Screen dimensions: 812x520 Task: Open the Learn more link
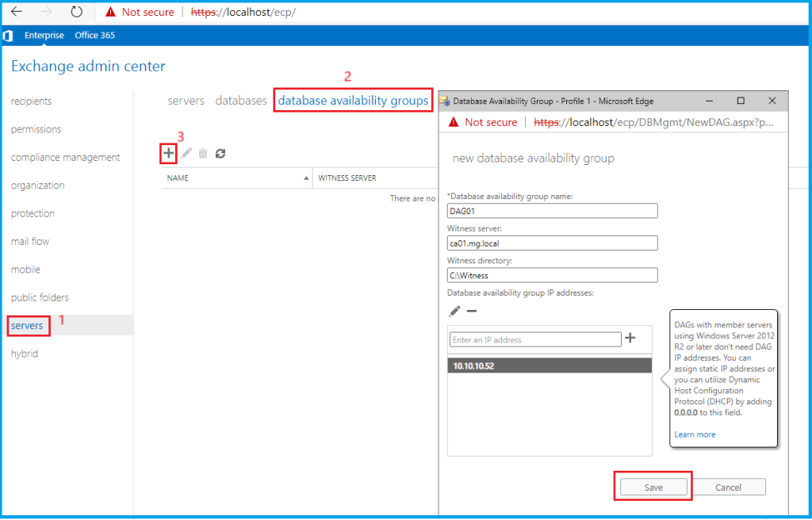695,434
